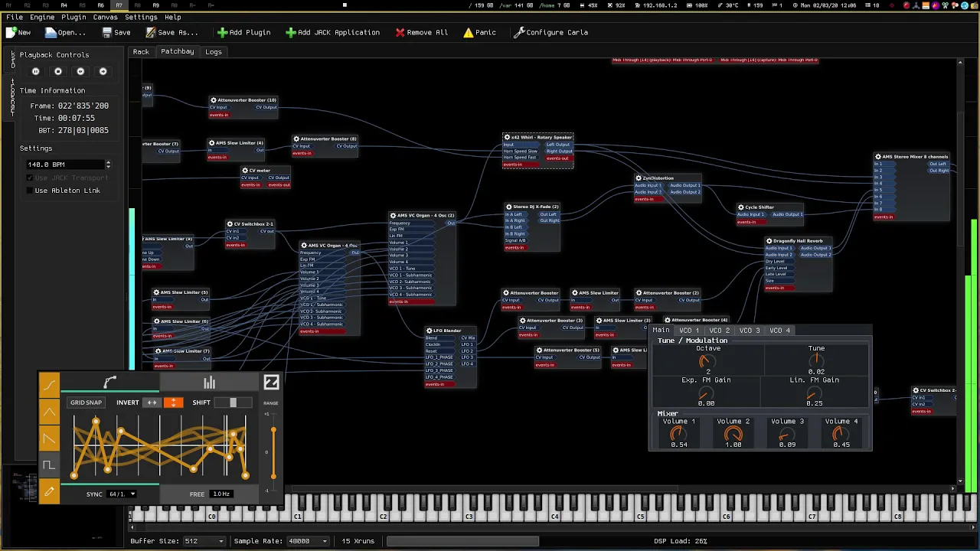Click the Tune knob
The image size is (980, 551).
[816, 360]
